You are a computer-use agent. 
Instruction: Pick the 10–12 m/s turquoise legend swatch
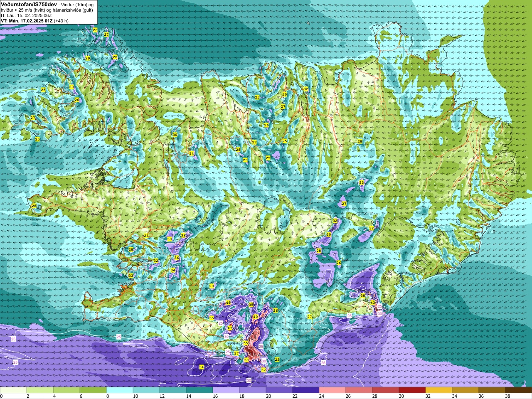pyautogui.click(x=146, y=390)
